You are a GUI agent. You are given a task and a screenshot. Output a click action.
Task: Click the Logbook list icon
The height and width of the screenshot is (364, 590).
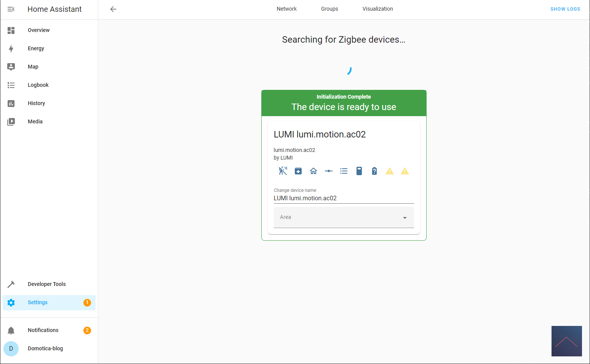point(11,85)
